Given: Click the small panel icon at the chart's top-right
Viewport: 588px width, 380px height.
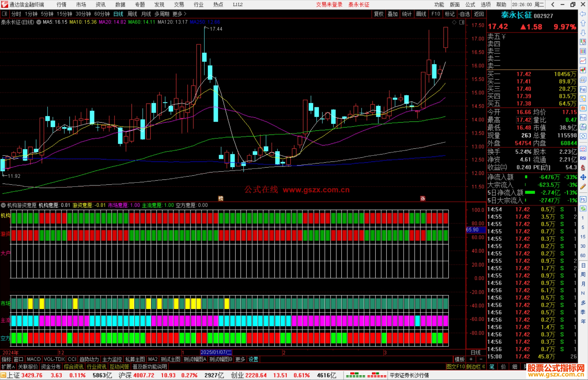Looking at the screenshot, I should (x=462, y=22).
